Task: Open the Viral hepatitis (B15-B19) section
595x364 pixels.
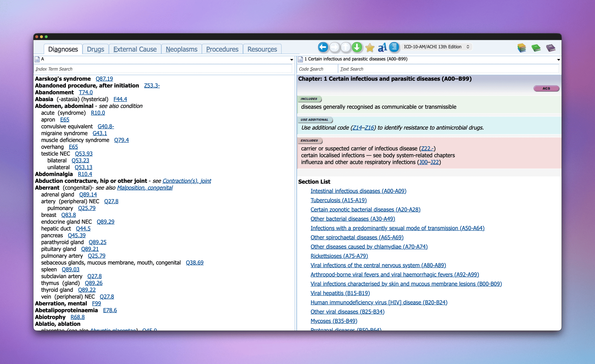Action: pyautogui.click(x=340, y=293)
